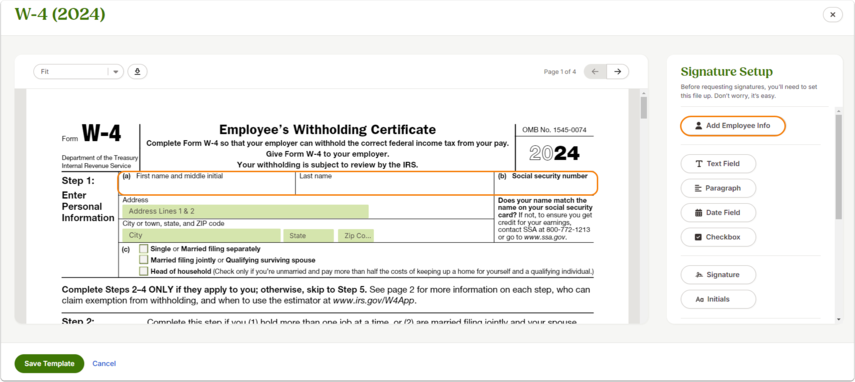Click 'Department of the Treasury' text
This screenshot has height=382, width=855.
coord(99,158)
